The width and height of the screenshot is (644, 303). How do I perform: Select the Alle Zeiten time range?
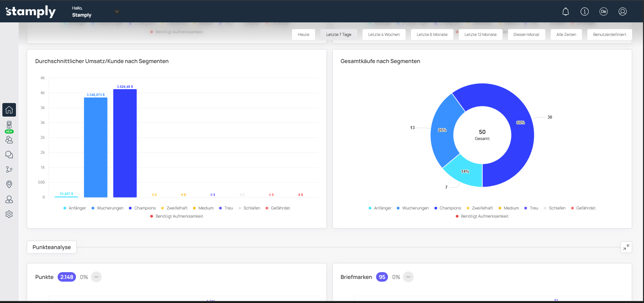click(566, 35)
